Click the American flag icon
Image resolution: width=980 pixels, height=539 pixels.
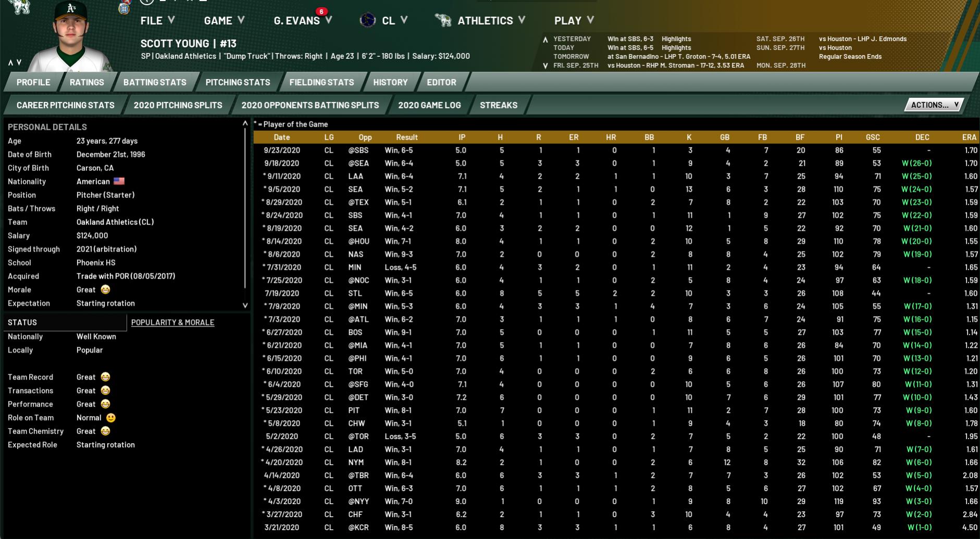(x=119, y=181)
